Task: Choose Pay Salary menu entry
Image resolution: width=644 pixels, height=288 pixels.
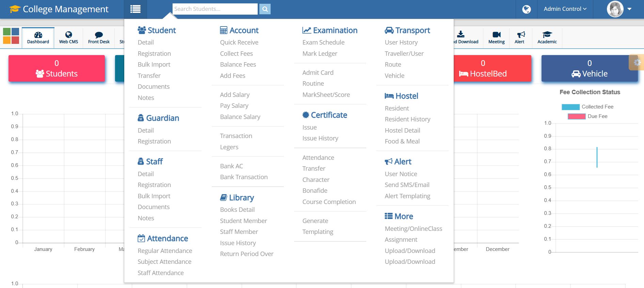Action: (x=234, y=105)
